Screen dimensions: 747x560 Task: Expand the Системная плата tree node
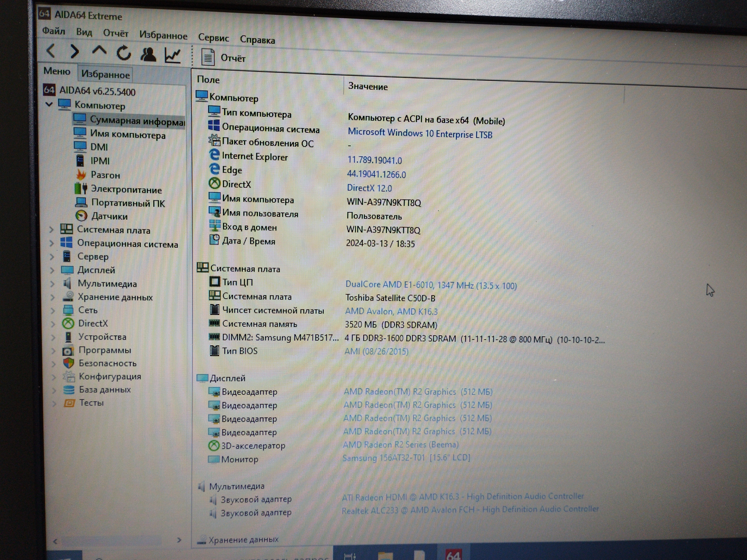point(51,230)
